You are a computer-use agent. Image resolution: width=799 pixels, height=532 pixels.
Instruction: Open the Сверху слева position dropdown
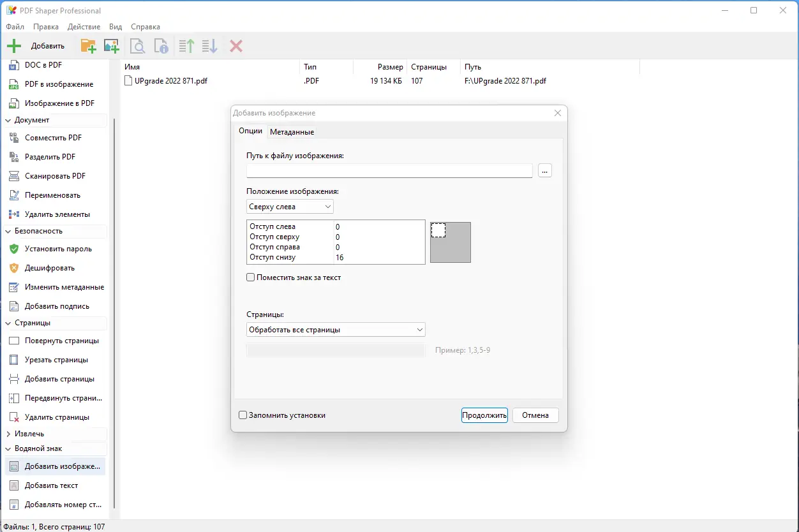(290, 207)
